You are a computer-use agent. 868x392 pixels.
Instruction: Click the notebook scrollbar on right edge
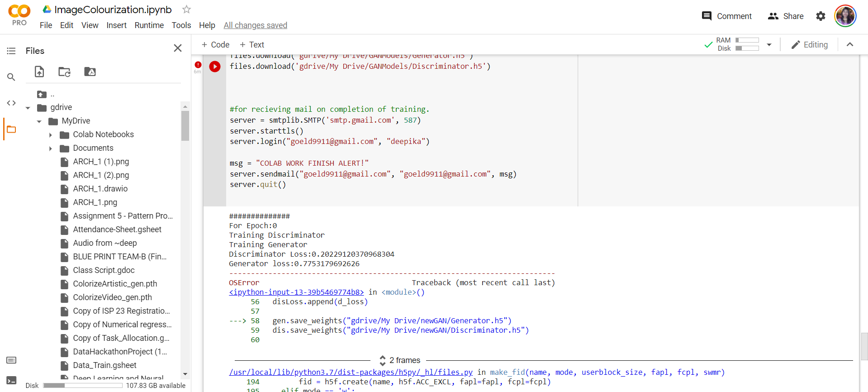864,346
